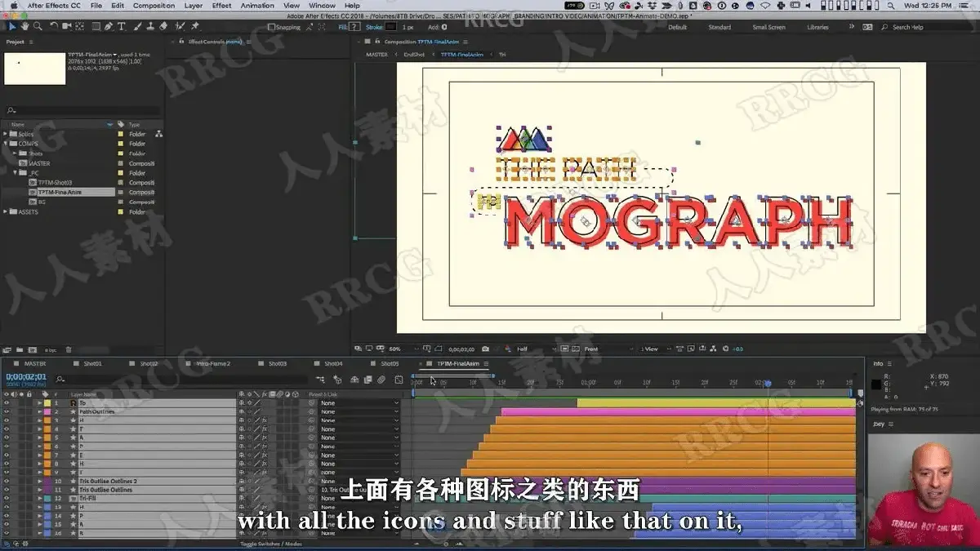Viewport: 980px width, 551px height.
Task: Click the new folder icon in Project panel
Action: [20, 351]
